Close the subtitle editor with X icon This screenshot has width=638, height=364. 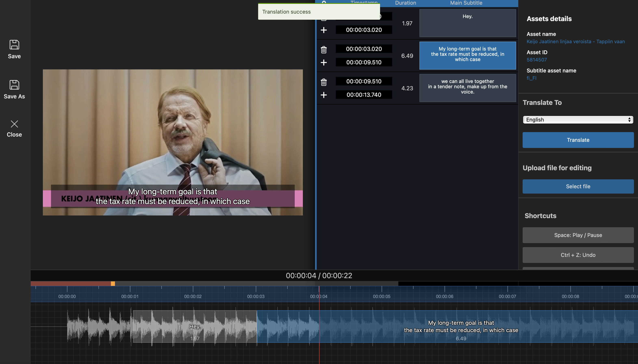pos(14,124)
